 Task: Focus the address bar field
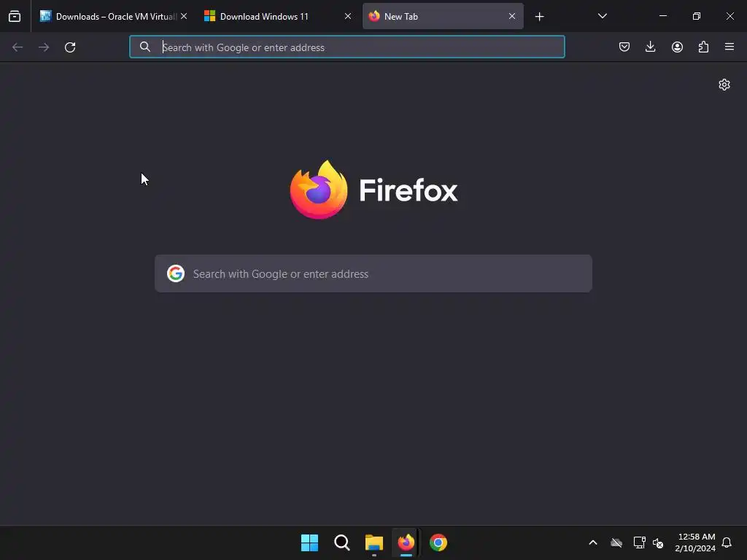pos(347,47)
